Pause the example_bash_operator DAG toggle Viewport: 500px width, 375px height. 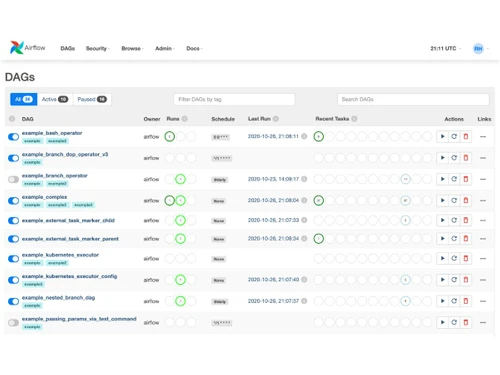[13, 137]
